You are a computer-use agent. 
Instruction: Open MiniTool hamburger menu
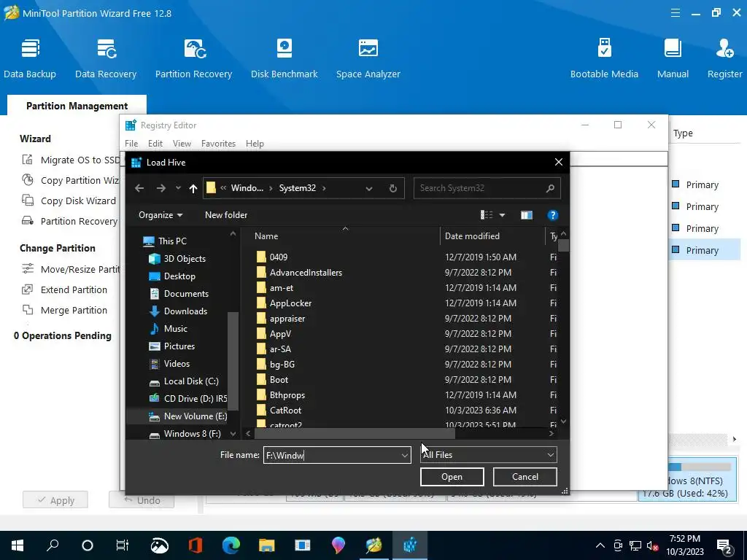(675, 13)
